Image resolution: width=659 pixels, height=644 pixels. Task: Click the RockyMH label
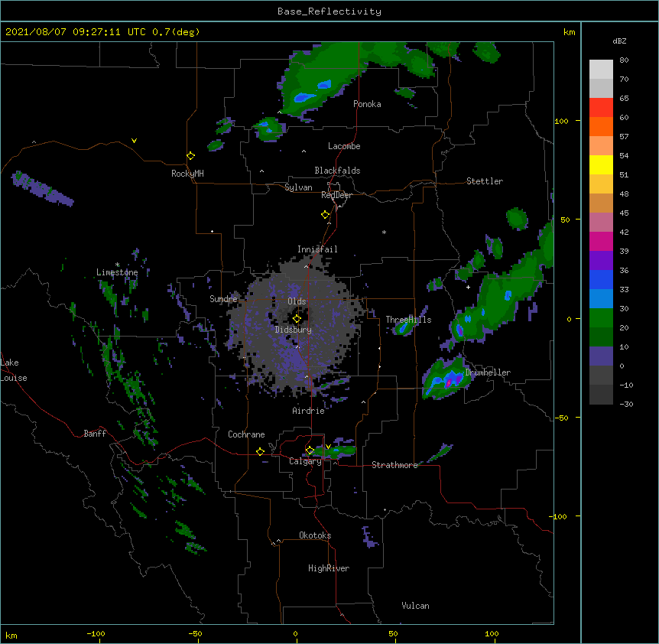[x=187, y=174]
